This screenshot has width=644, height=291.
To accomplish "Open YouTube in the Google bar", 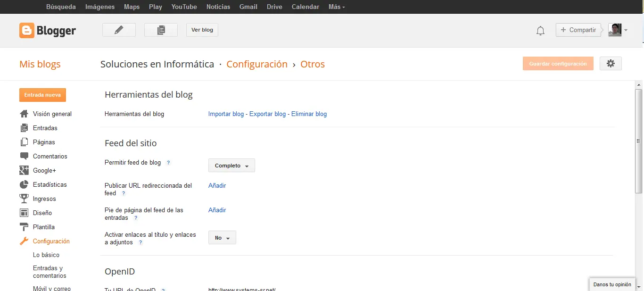I will pos(184,7).
